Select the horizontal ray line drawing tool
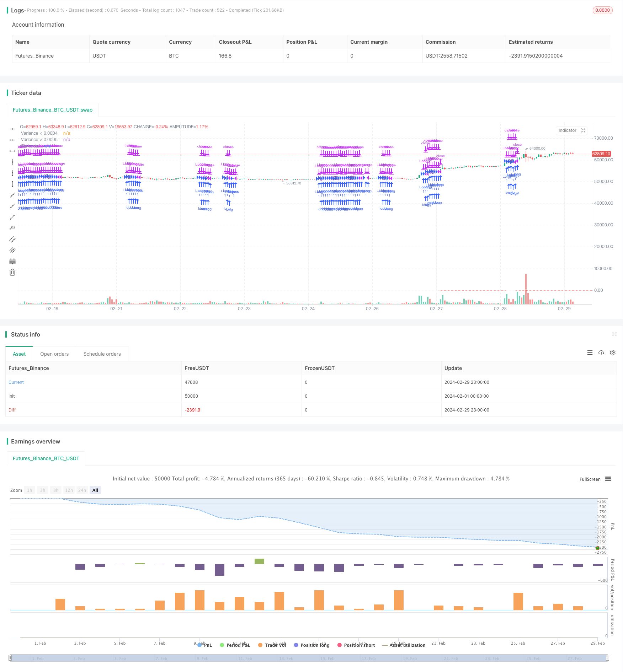The image size is (623, 672). click(12, 140)
